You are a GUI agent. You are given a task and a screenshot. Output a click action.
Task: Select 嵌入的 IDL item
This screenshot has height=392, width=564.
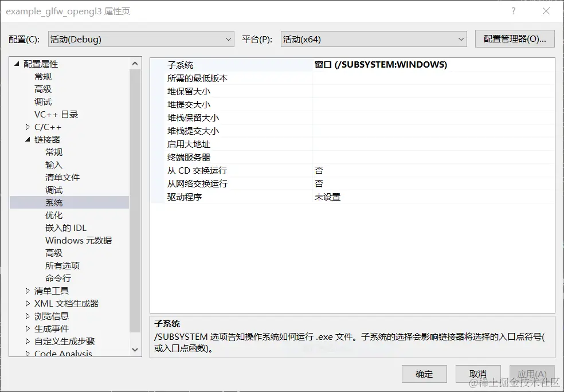coord(66,228)
